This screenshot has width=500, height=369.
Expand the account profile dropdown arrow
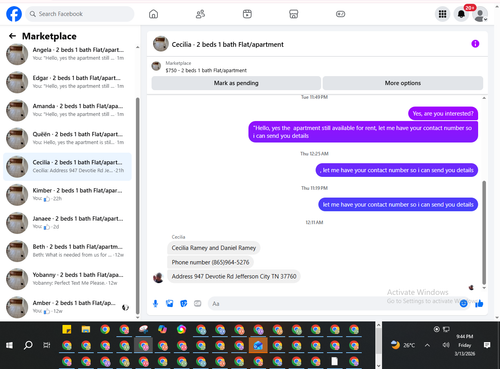pos(485,19)
